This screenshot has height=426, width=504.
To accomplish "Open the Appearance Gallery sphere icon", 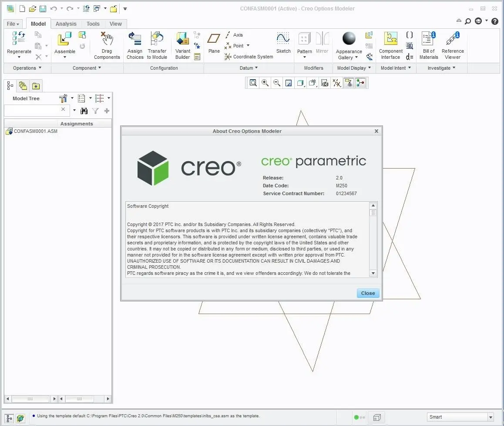I will (349, 38).
